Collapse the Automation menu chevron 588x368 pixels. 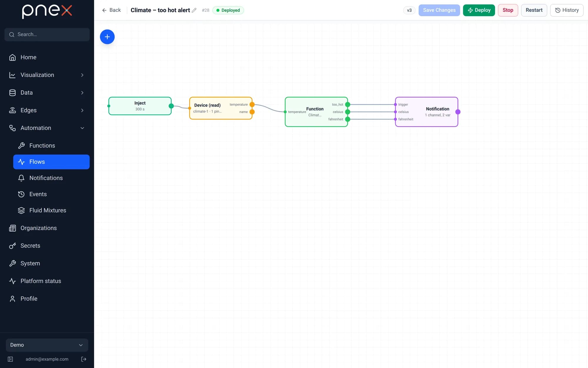tap(82, 128)
